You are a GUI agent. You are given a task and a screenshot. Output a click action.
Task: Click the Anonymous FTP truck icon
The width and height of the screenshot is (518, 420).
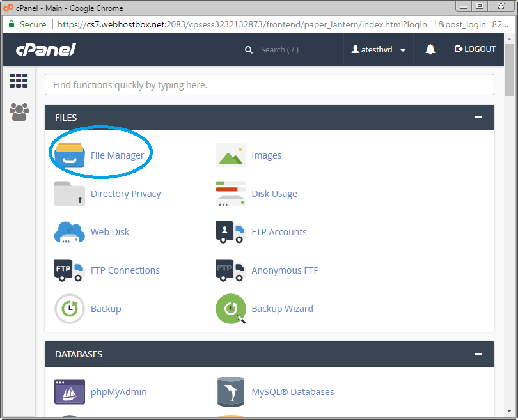tap(231, 270)
